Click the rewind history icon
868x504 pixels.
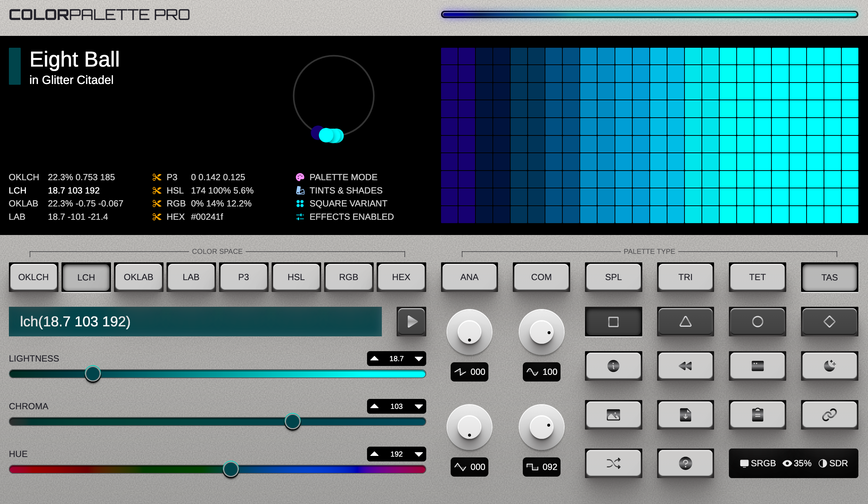tap(685, 366)
